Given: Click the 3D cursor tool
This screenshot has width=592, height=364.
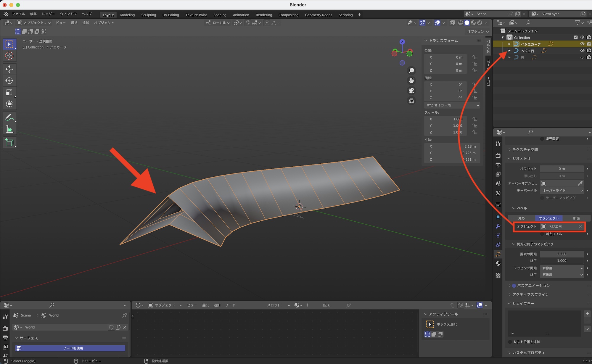Looking at the screenshot, I should click(9, 56).
